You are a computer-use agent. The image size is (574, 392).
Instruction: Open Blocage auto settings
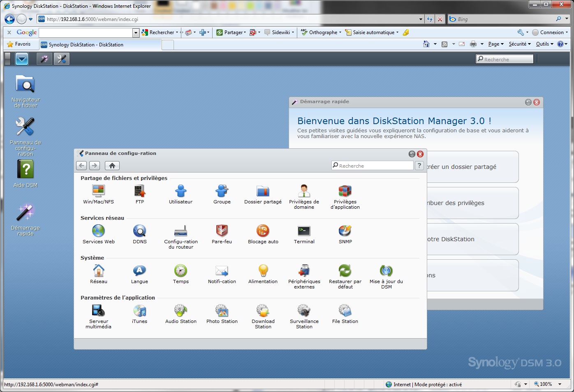[263, 234]
